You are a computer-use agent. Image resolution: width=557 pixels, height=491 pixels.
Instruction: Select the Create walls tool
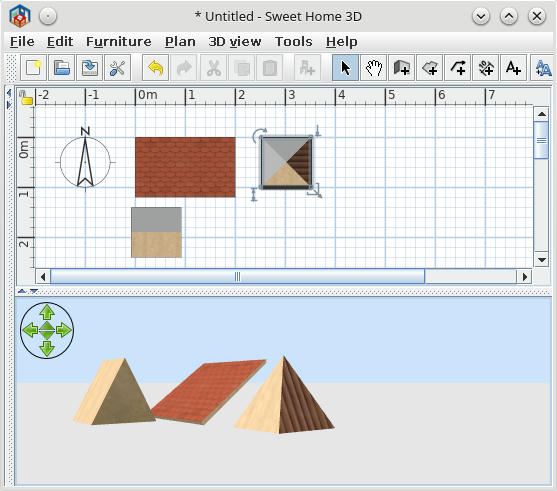401,68
